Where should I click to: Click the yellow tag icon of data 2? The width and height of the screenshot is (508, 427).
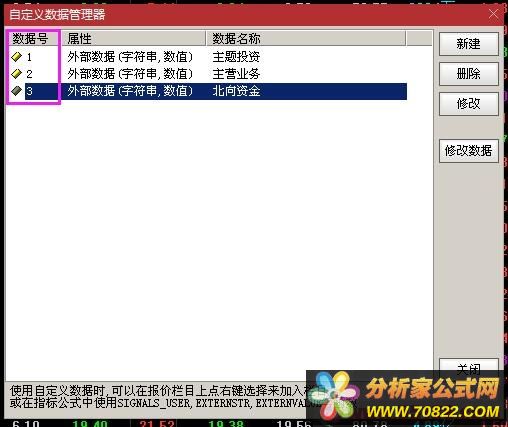[16, 74]
